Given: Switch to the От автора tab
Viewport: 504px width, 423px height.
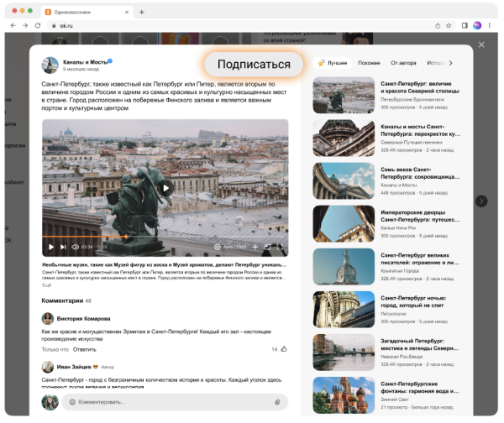Looking at the screenshot, I should [x=403, y=63].
